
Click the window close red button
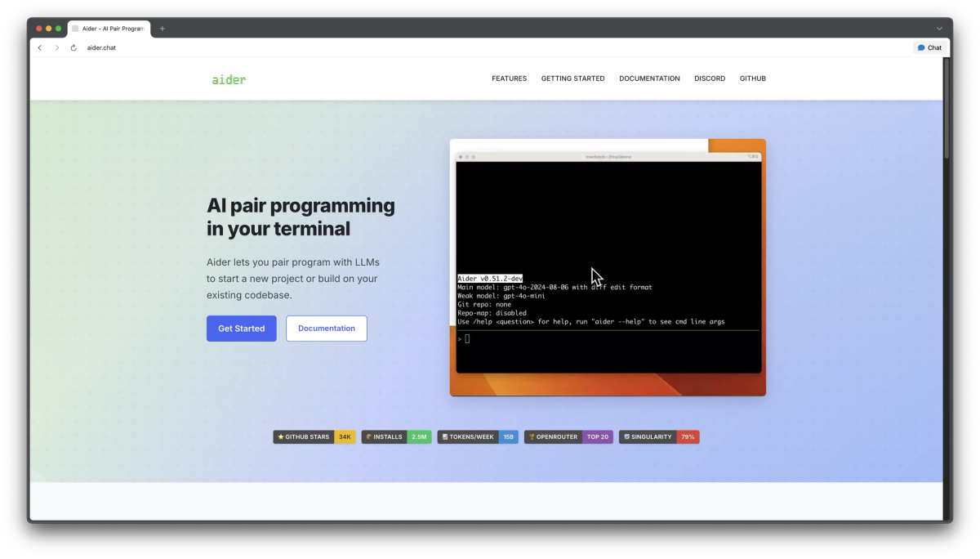tap(39, 29)
